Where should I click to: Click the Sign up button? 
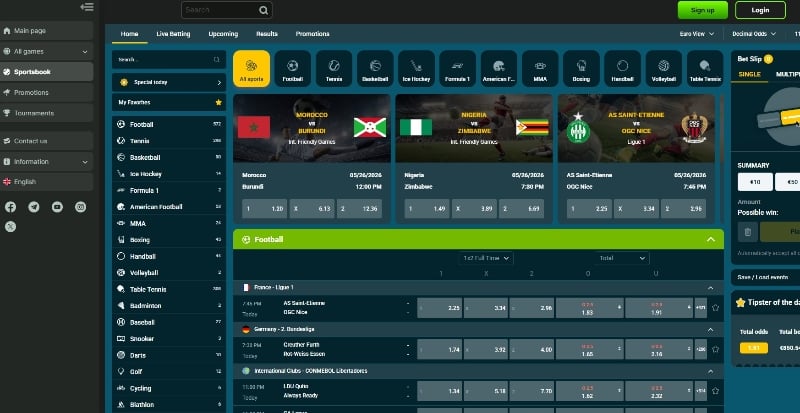703,10
